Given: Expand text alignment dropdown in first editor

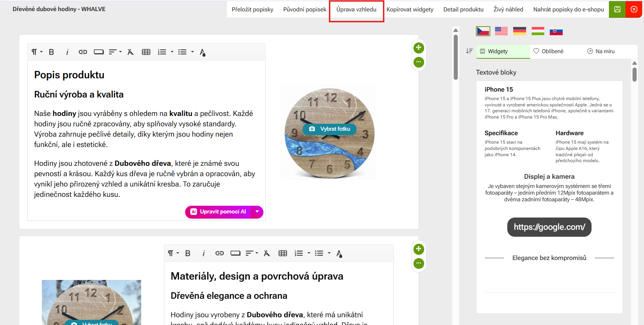Looking at the screenshot, I should [x=115, y=52].
